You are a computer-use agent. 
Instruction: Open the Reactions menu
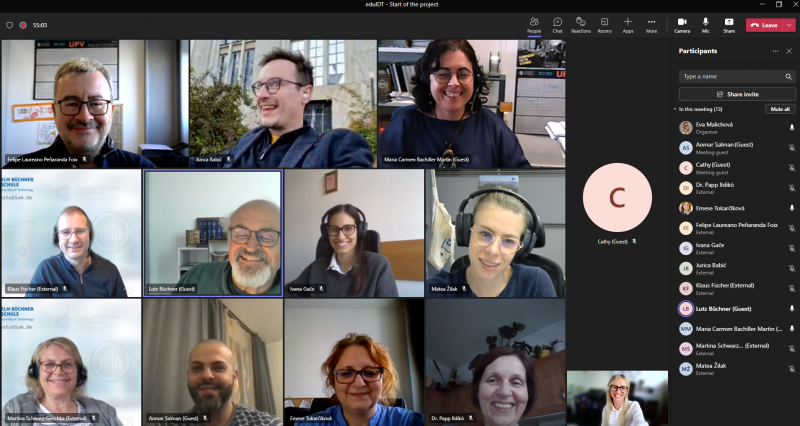[581, 24]
